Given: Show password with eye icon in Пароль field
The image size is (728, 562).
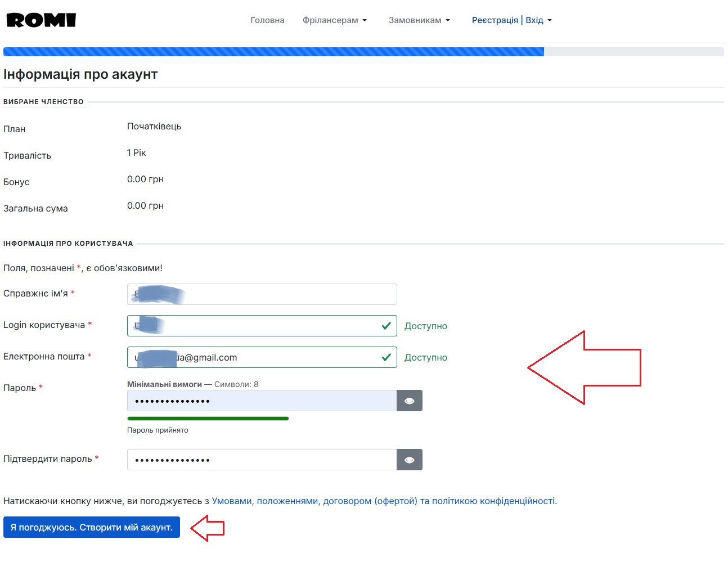Looking at the screenshot, I should (410, 401).
